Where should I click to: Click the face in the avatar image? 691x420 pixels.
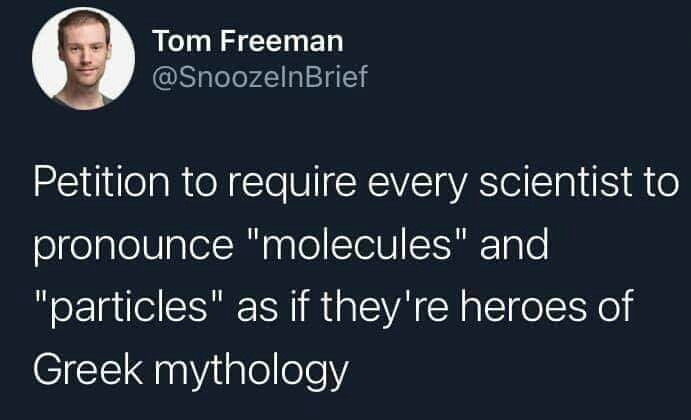(85, 52)
